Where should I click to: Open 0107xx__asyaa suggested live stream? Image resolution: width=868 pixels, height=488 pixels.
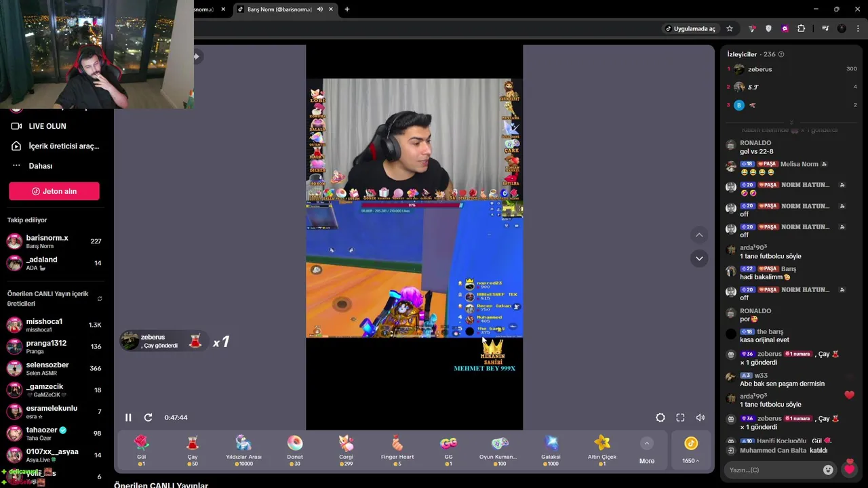[54, 455]
